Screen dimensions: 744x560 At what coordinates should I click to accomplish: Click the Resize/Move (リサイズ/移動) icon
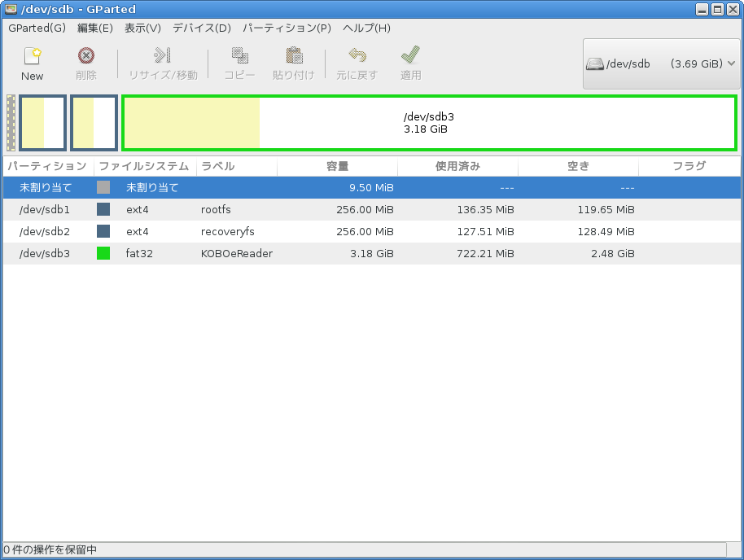(x=163, y=57)
